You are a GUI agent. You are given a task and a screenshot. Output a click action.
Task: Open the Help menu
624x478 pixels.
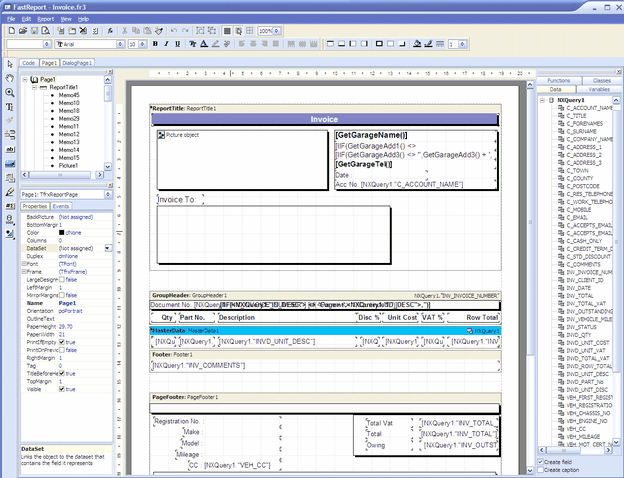pos(83,19)
